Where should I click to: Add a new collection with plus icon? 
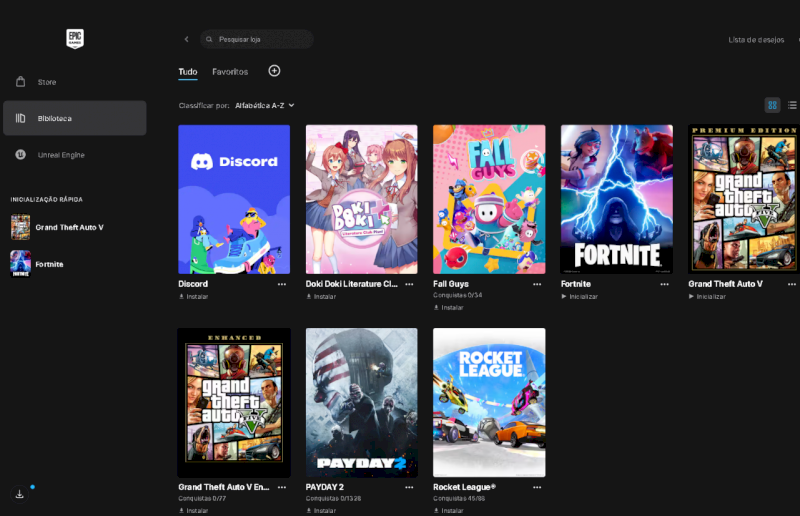click(274, 71)
